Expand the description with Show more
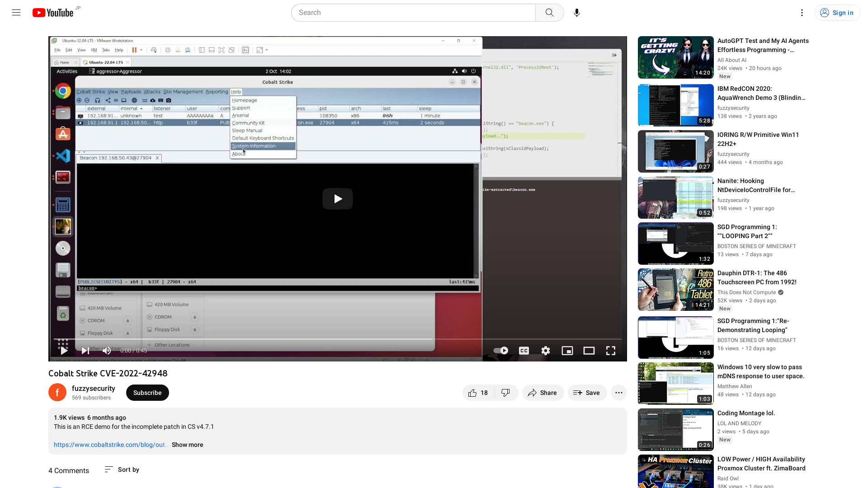The height and width of the screenshot is (488, 868). click(x=187, y=445)
